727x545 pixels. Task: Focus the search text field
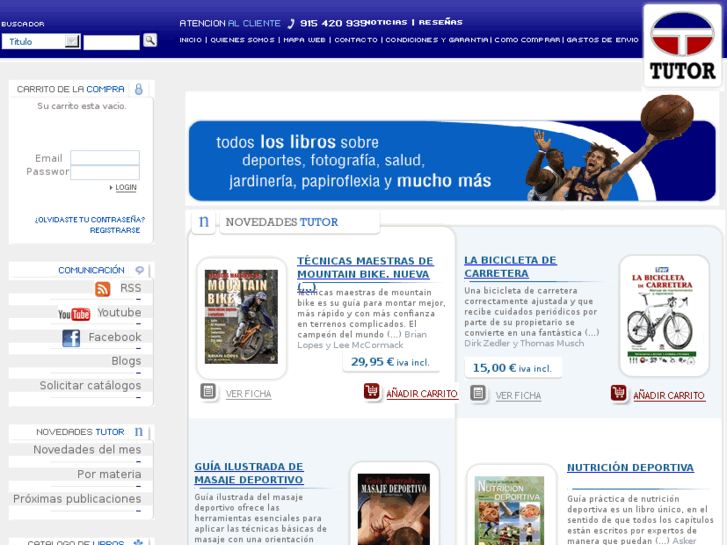point(111,42)
